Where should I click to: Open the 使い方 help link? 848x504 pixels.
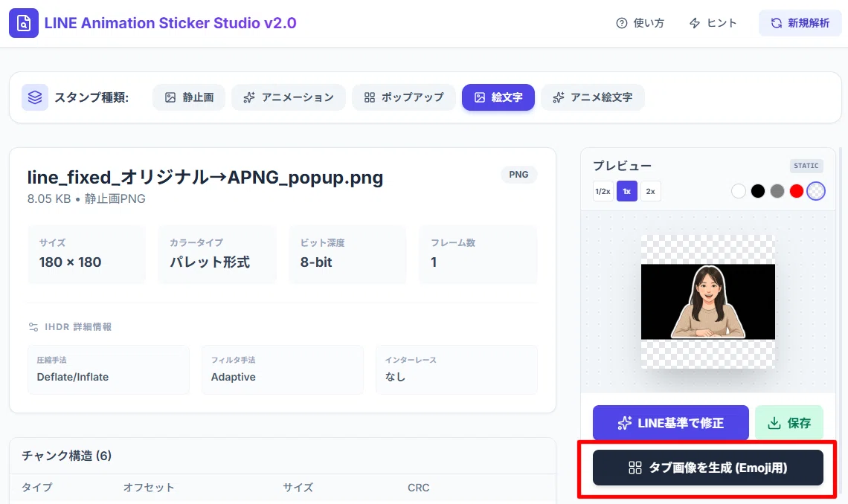tap(640, 23)
